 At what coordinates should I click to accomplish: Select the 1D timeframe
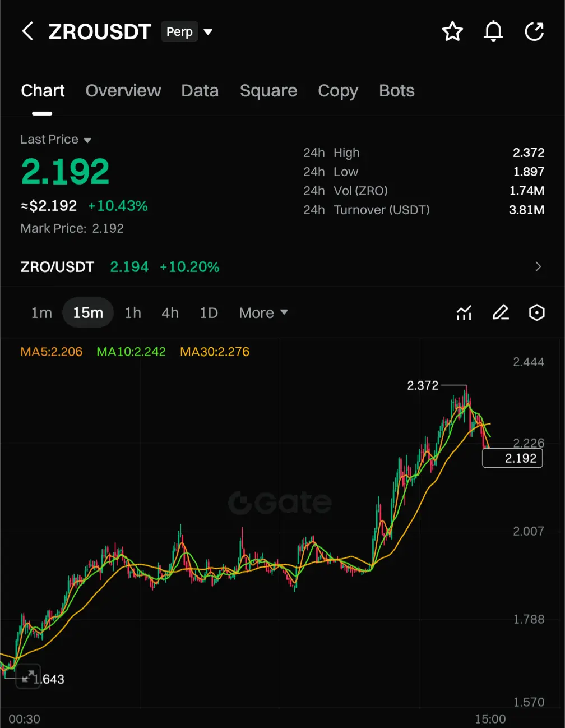pyautogui.click(x=209, y=313)
